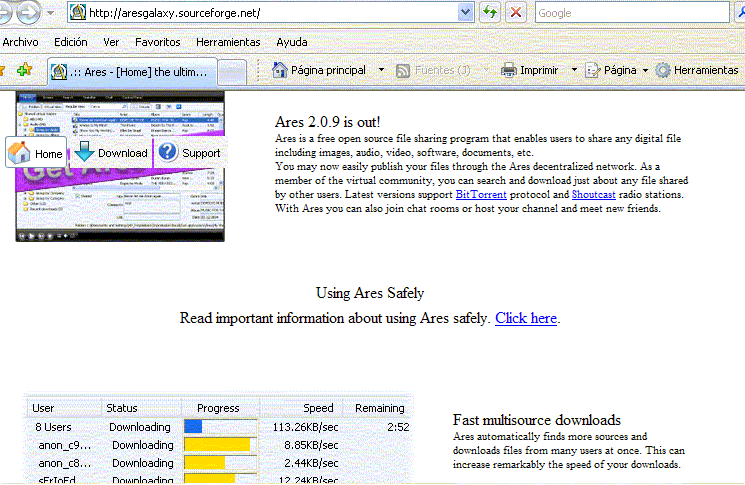Open the Herramientas menu in menu bar
Screen dimensions: 745x485
click(228, 42)
